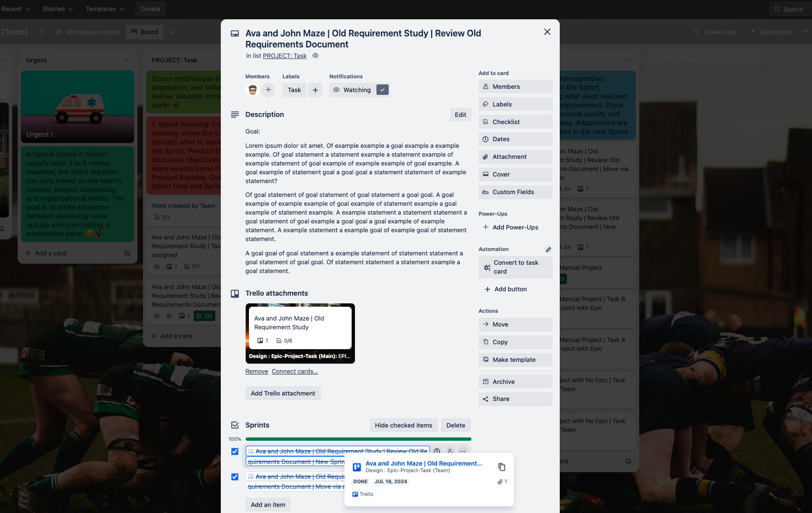Open the PROJECT: Task list link

(284, 56)
